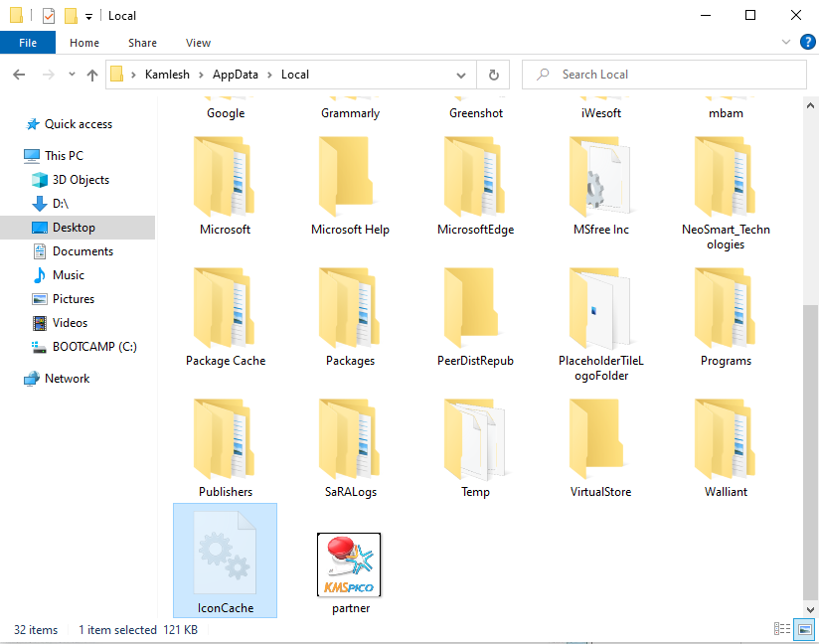This screenshot has width=819, height=644.
Task: Expand the address bar history dropdown
Action: click(460, 75)
